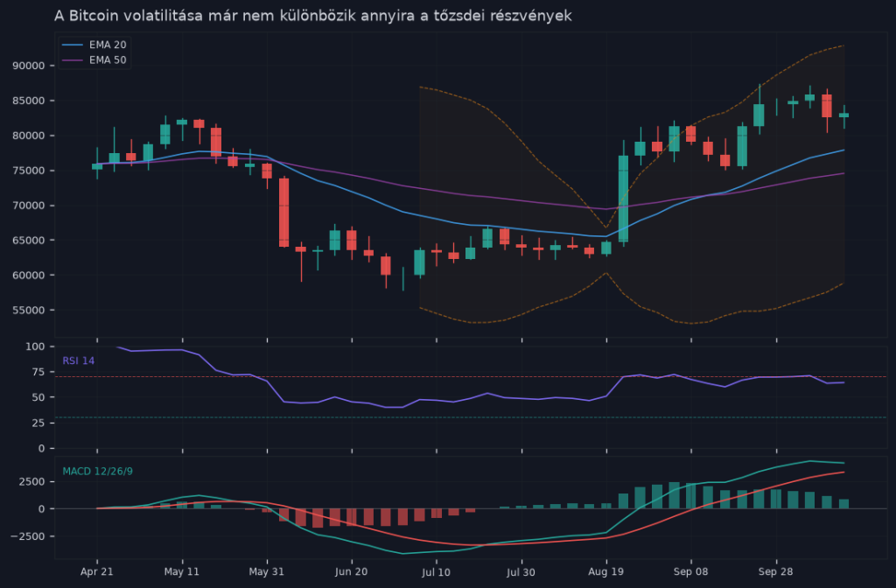
Task: Click the Jul 10 date label
Action: coord(436,571)
